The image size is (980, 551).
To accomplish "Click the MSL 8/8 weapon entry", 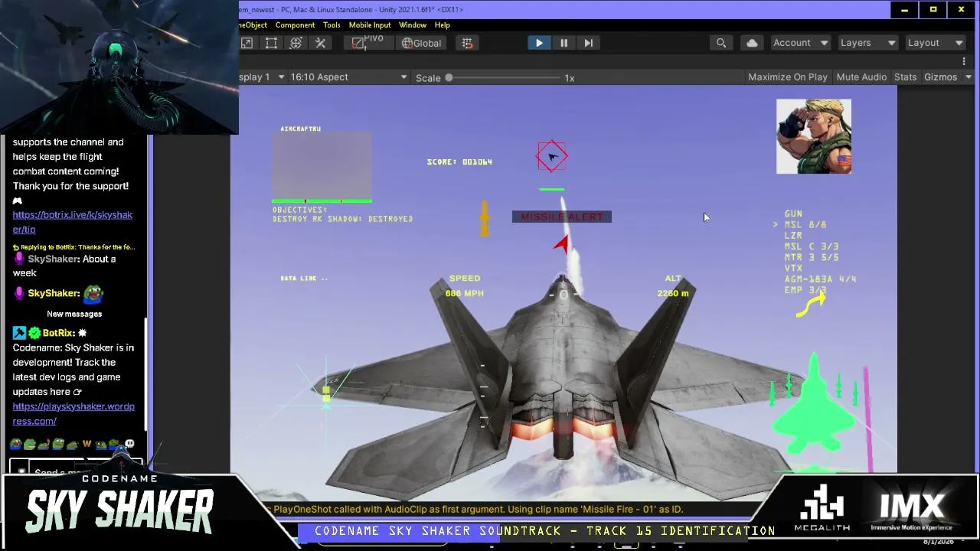I will pos(805,225).
